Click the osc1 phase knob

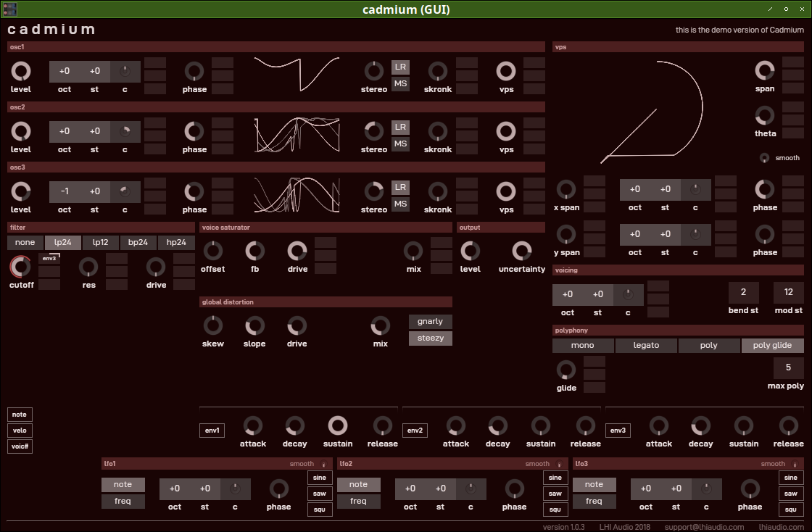click(x=194, y=72)
